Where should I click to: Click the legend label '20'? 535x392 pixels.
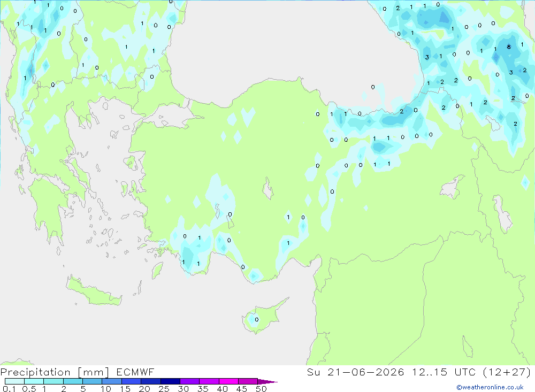(x=144, y=389)
